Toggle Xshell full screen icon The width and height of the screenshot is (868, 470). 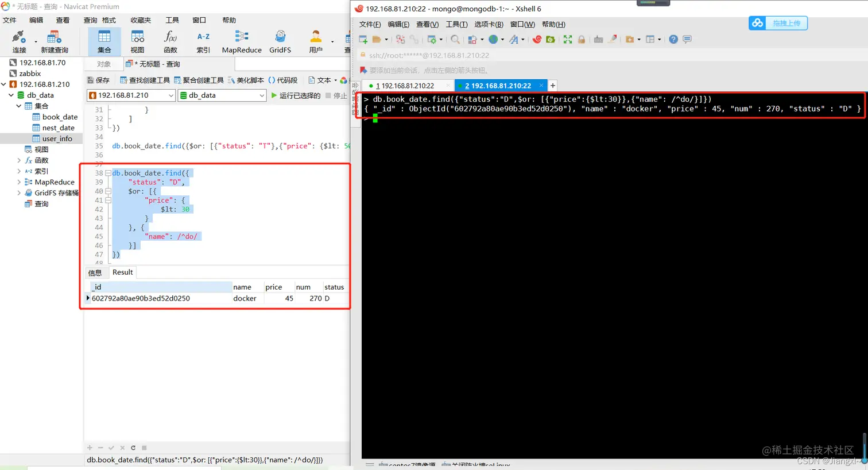pos(568,40)
